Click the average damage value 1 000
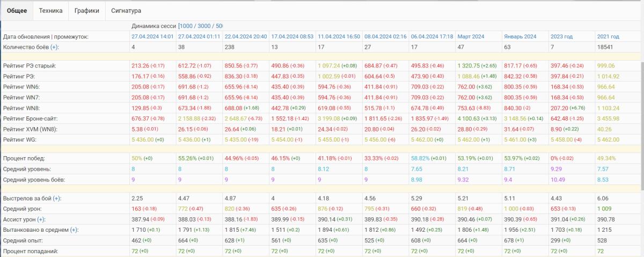Screen dimensions: 644x257 tap(511, 209)
